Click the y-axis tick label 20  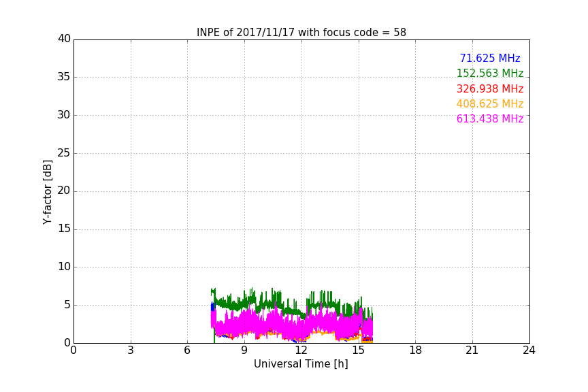[64, 191]
